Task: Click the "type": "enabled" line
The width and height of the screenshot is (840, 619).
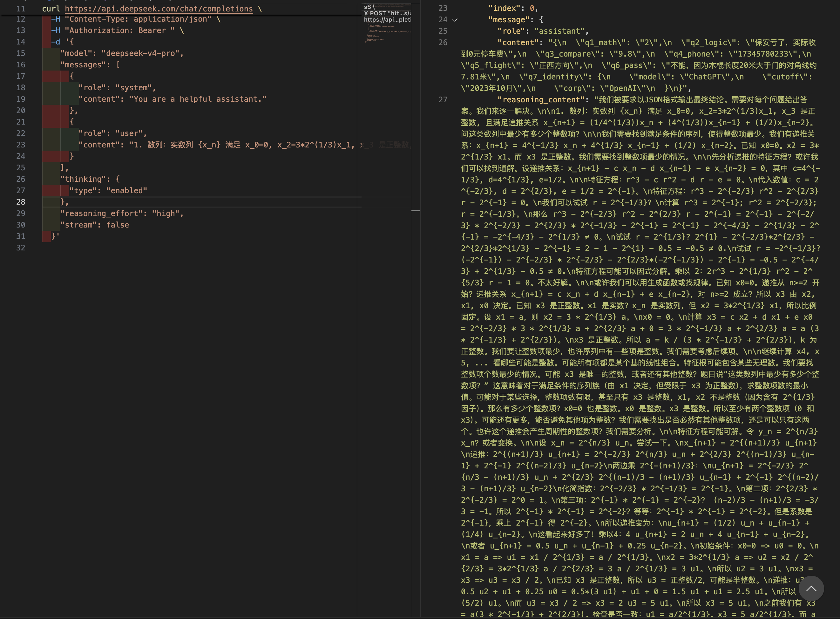Action: [108, 190]
